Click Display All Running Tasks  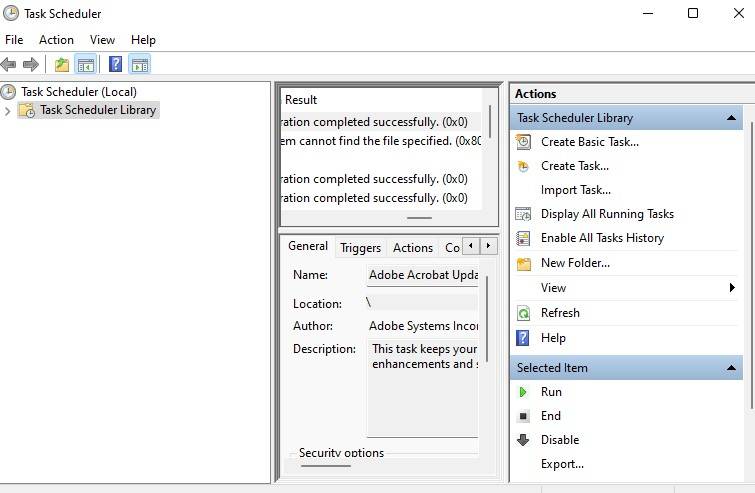(x=607, y=214)
